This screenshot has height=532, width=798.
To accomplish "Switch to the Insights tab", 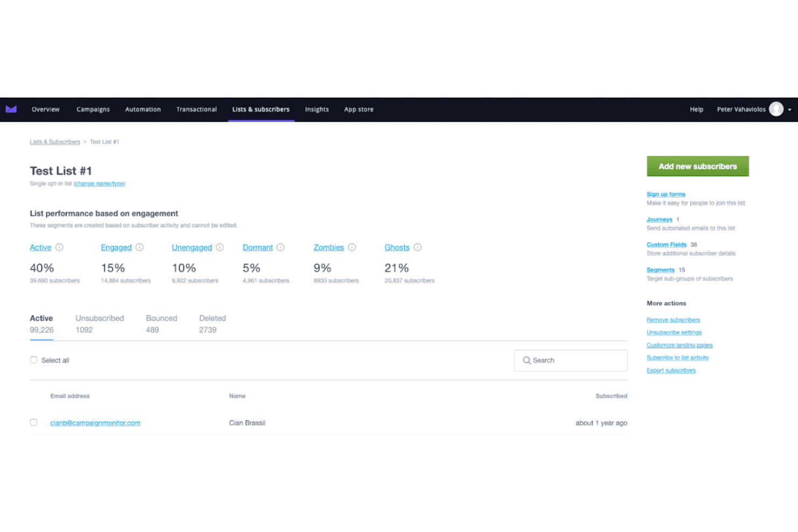I will point(317,109).
